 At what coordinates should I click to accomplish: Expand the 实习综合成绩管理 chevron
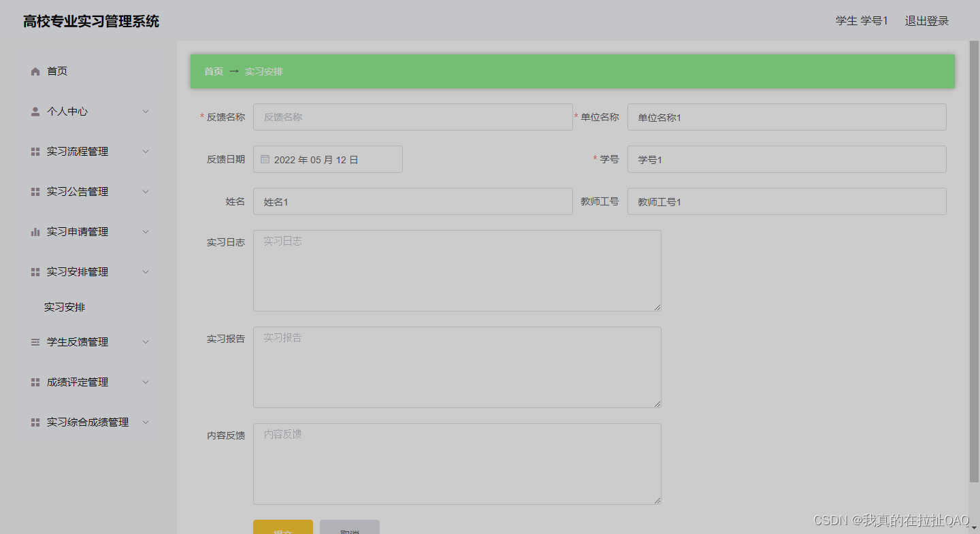coord(145,422)
